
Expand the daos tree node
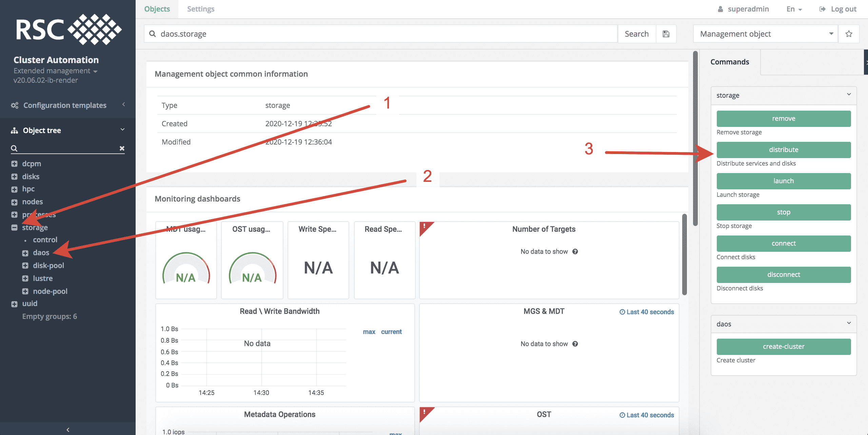pyautogui.click(x=25, y=253)
